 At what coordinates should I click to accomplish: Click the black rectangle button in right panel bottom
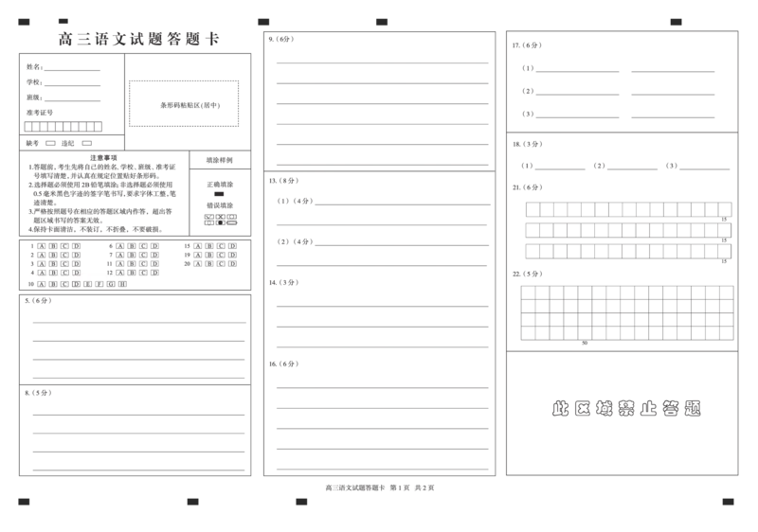pyautogui.click(x=719, y=405)
